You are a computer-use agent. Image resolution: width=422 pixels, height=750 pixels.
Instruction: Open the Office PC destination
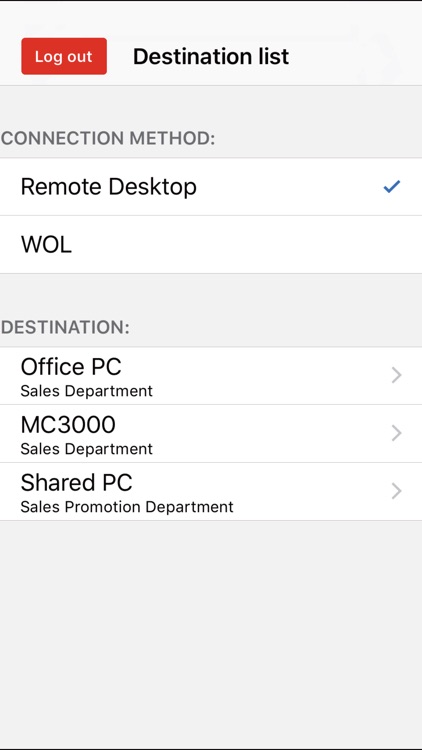(211, 376)
